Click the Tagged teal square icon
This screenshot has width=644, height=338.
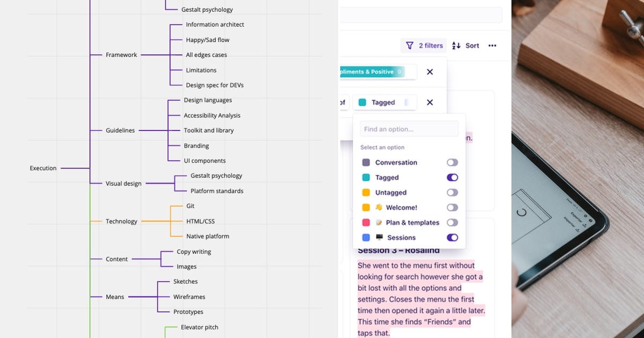pyautogui.click(x=367, y=177)
